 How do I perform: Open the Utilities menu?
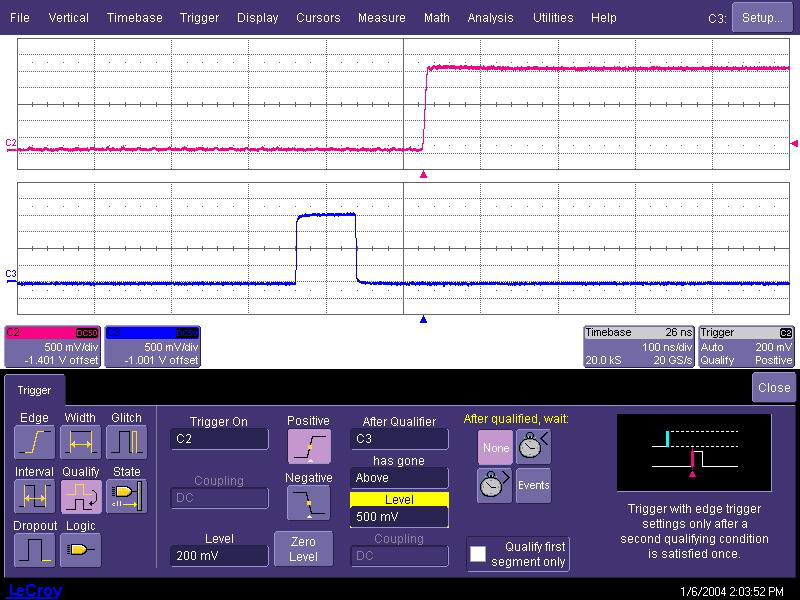(x=552, y=18)
